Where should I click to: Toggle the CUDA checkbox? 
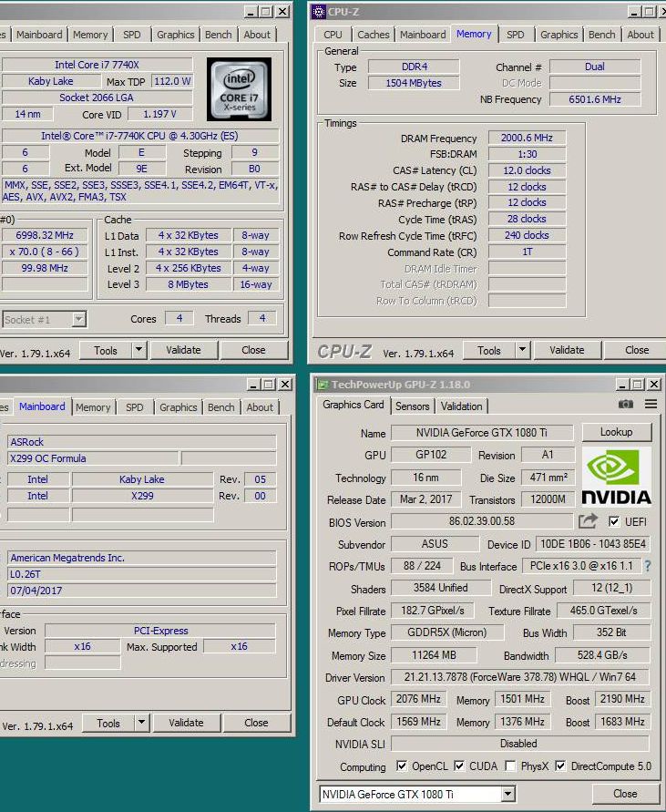pos(459,766)
